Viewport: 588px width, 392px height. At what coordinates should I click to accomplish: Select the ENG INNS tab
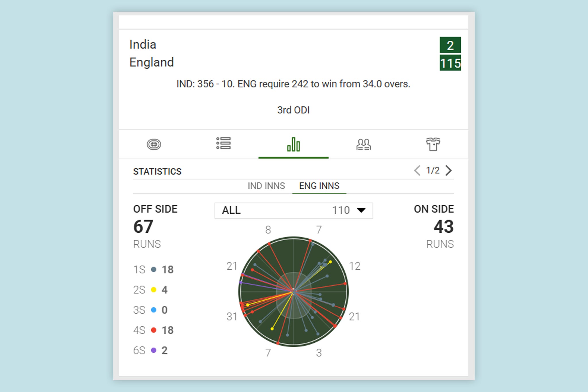click(x=319, y=186)
